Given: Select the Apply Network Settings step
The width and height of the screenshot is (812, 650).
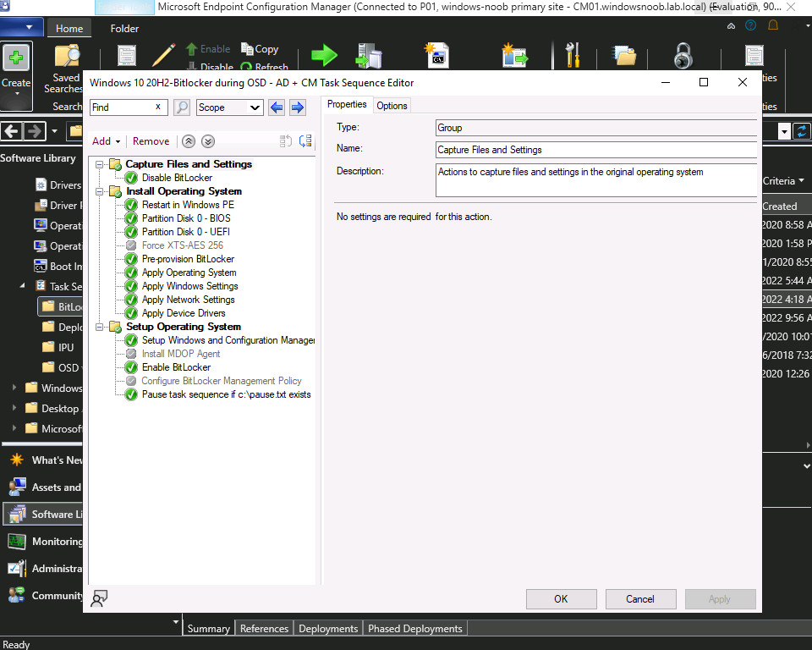Looking at the screenshot, I should pos(188,299).
